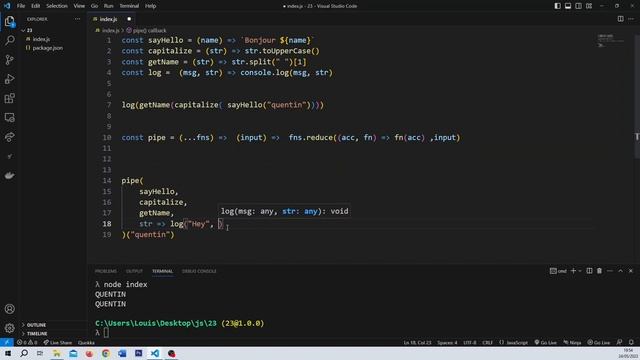Open Google Chrome from the taskbar
640x360 pixels.
106,353
